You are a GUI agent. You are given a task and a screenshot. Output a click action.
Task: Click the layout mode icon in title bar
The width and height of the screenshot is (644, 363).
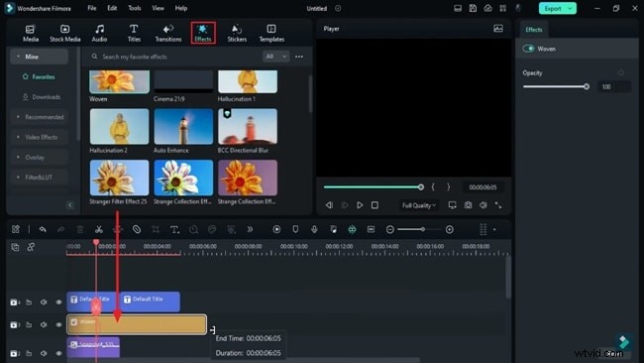[x=458, y=8]
